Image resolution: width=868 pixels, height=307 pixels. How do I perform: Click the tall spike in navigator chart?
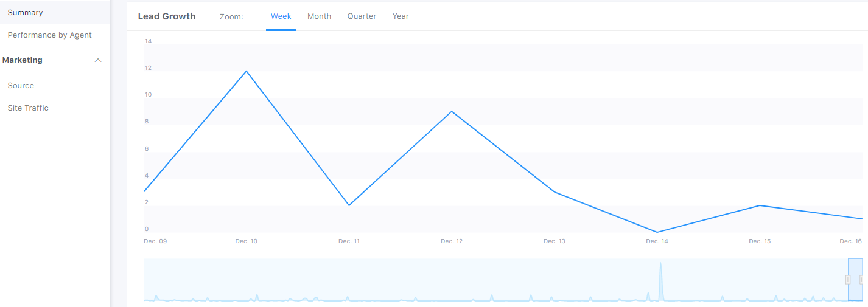660,281
